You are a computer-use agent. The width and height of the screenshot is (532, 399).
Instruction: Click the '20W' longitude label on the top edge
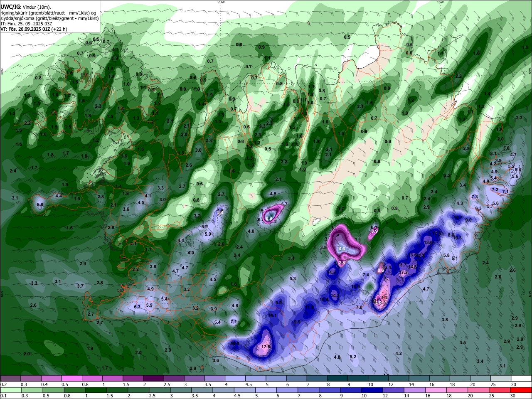pyautogui.click(x=221, y=2)
